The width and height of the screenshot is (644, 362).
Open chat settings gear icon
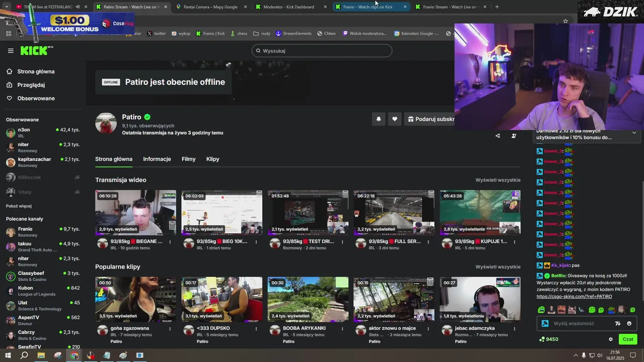point(611,339)
